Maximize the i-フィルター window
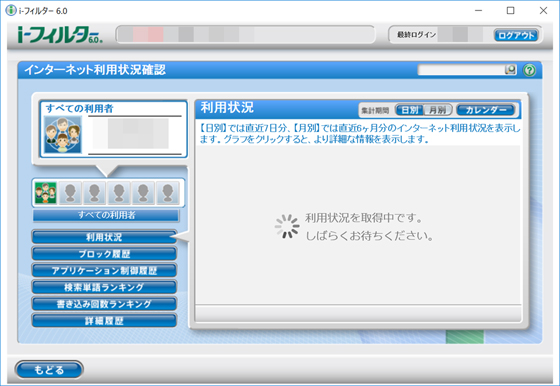560x386 pixels. (x=511, y=11)
